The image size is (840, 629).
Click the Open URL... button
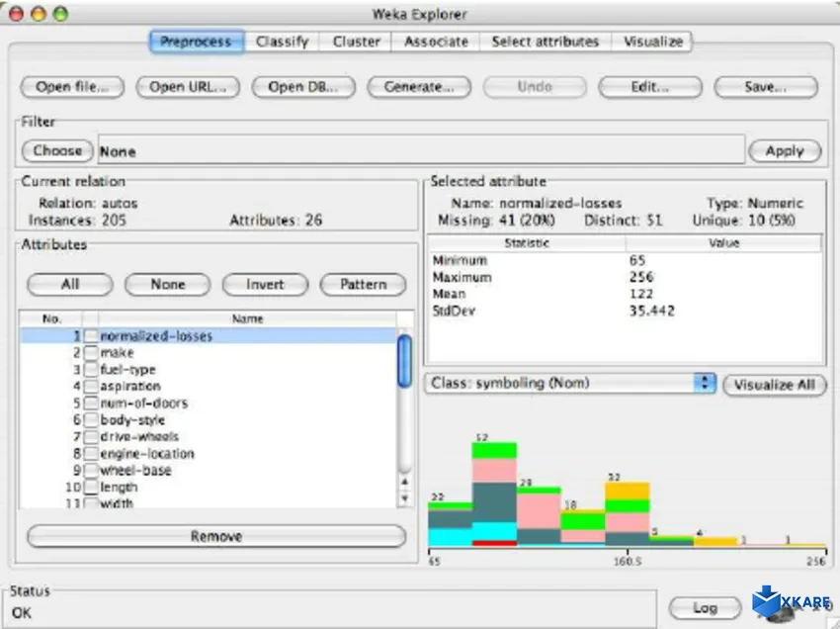(x=188, y=87)
